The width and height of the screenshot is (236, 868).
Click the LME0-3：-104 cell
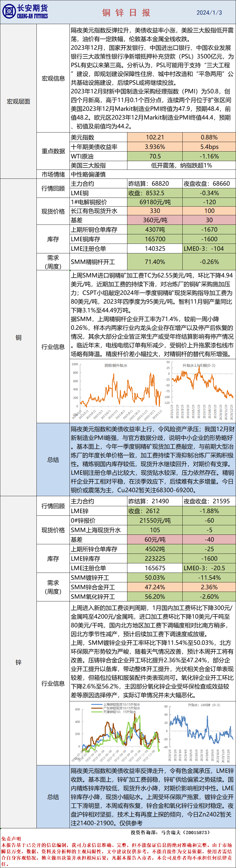[x=209, y=248]
